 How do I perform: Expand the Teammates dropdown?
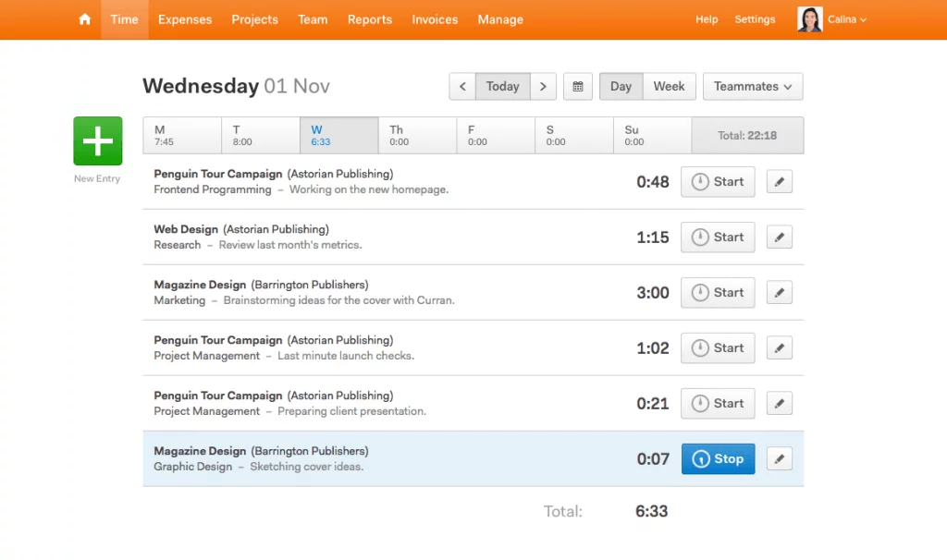[753, 87]
